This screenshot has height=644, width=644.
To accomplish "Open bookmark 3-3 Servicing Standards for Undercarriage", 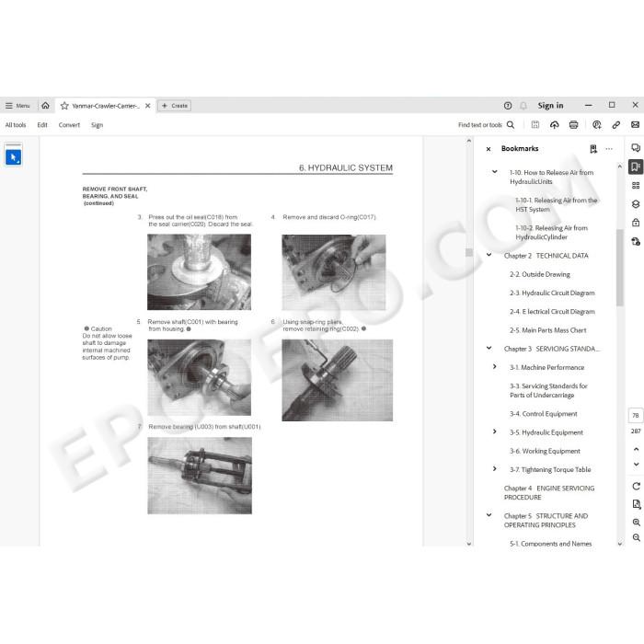I will tap(548, 391).
